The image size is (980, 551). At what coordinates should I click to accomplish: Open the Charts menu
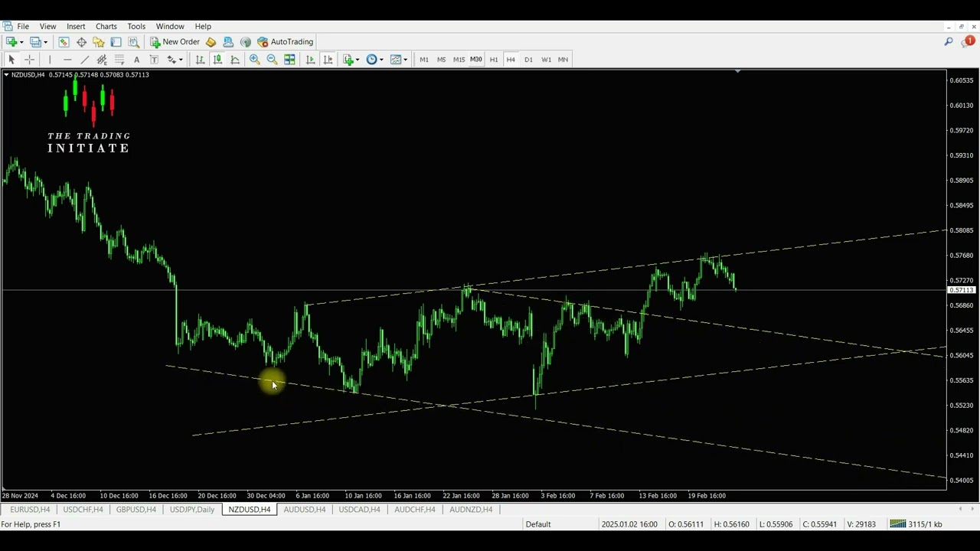click(x=106, y=26)
